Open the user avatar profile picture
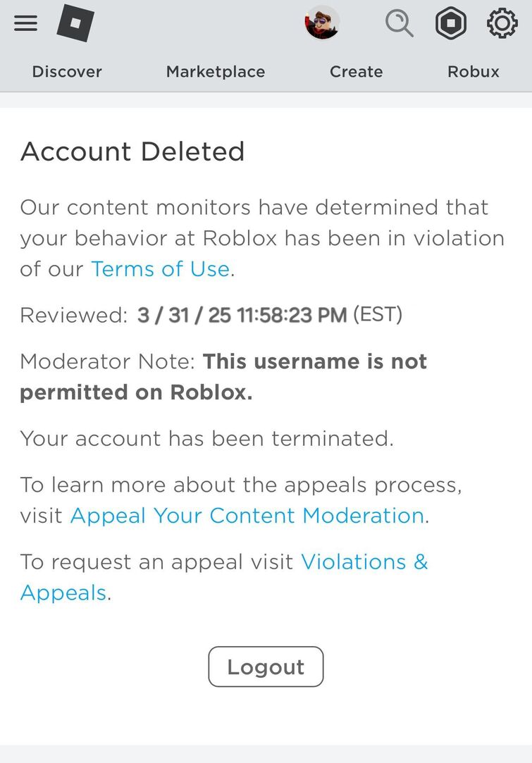The height and width of the screenshot is (763, 532). [x=323, y=23]
